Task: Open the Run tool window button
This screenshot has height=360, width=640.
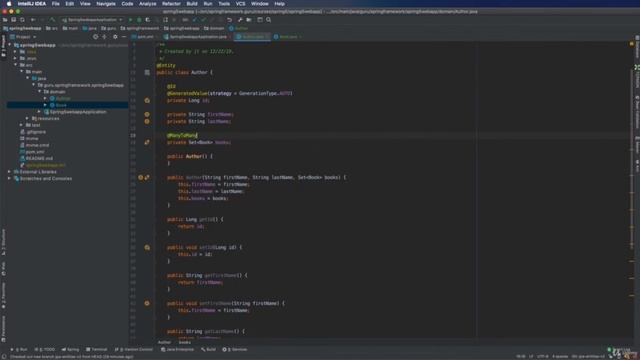Action: [19, 349]
